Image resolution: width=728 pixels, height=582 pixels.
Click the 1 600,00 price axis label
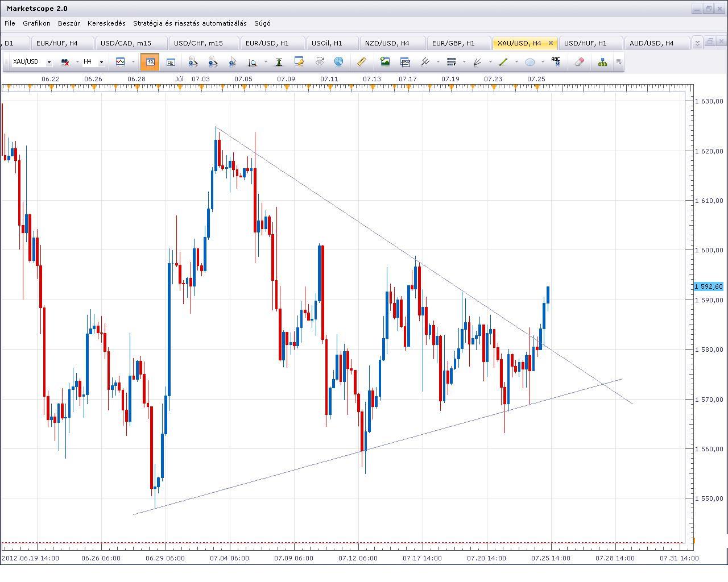click(x=709, y=250)
